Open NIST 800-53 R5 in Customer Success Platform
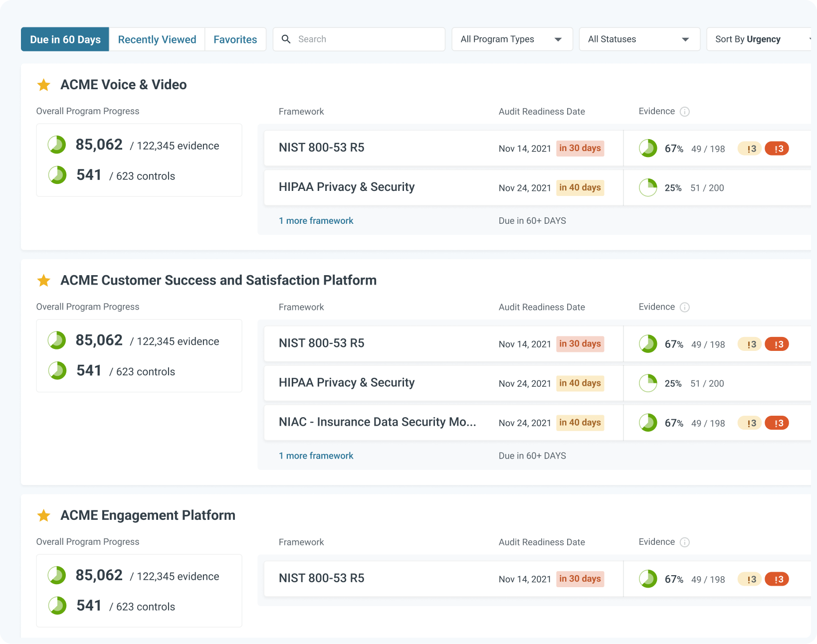The width and height of the screenshot is (817, 644). pyautogui.click(x=322, y=343)
